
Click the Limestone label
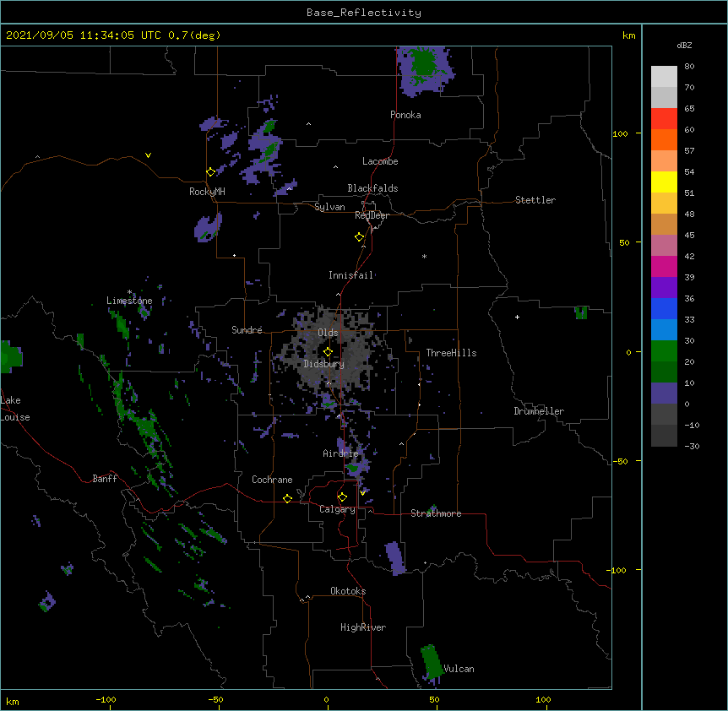(129, 301)
